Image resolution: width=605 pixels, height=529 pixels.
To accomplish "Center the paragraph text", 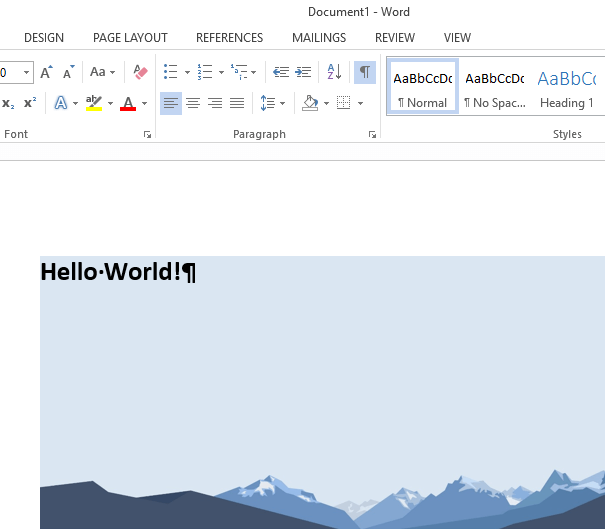I will (193, 103).
